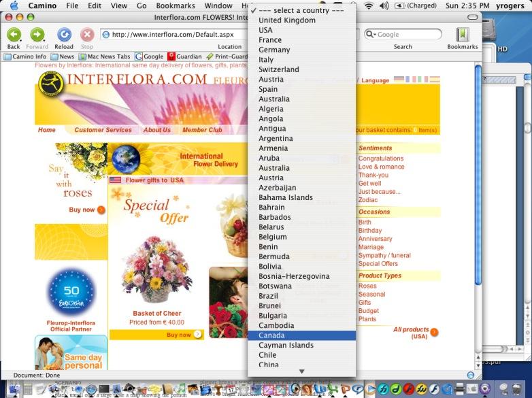Select Bahama Islands in the dropdown
532x398 pixels.
[x=301, y=197]
